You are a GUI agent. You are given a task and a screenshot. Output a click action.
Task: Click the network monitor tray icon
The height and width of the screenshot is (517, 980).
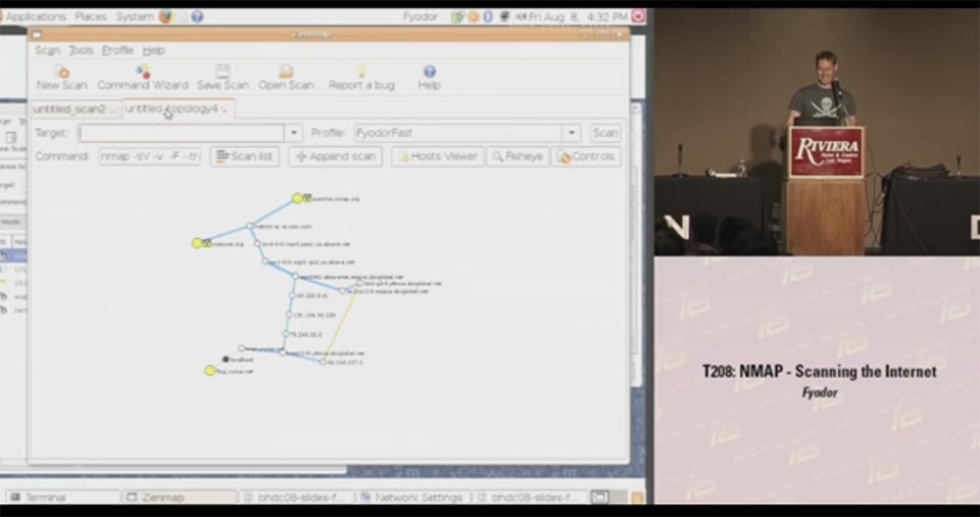tap(505, 17)
